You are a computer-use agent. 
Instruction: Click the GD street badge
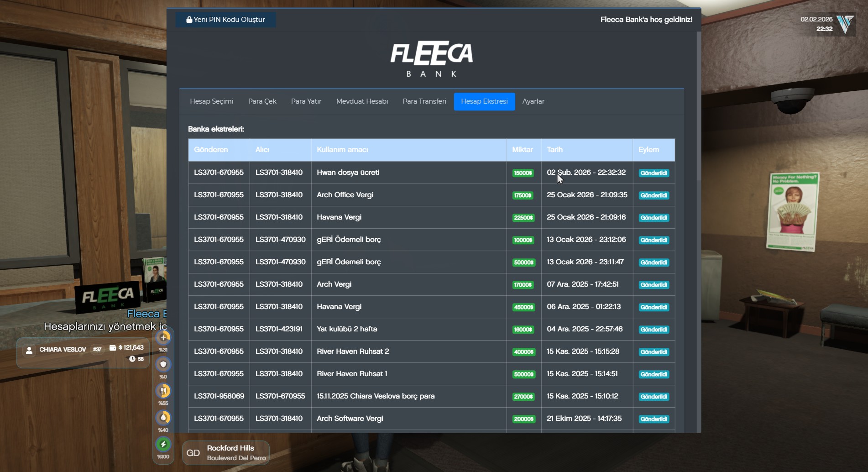coord(193,453)
